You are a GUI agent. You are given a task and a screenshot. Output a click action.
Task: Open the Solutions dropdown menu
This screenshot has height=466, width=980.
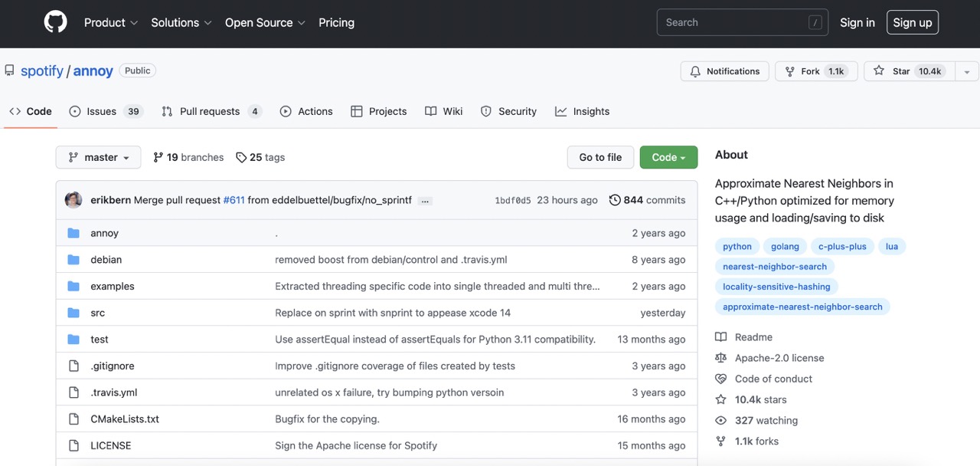click(x=181, y=23)
